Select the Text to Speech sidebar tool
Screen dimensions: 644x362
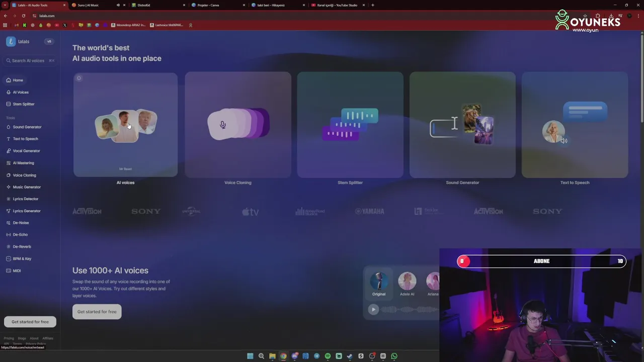(x=22, y=139)
